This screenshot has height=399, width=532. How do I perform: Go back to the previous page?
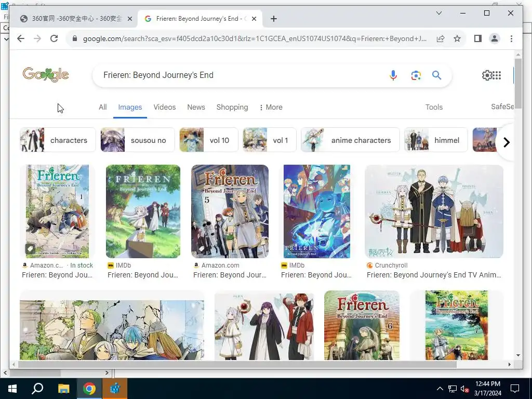[21, 38]
